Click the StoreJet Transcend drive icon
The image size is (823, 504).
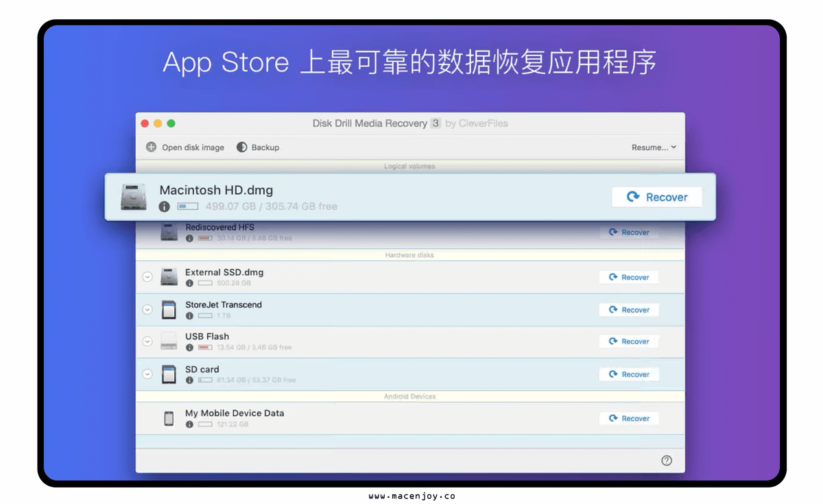click(x=169, y=310)
